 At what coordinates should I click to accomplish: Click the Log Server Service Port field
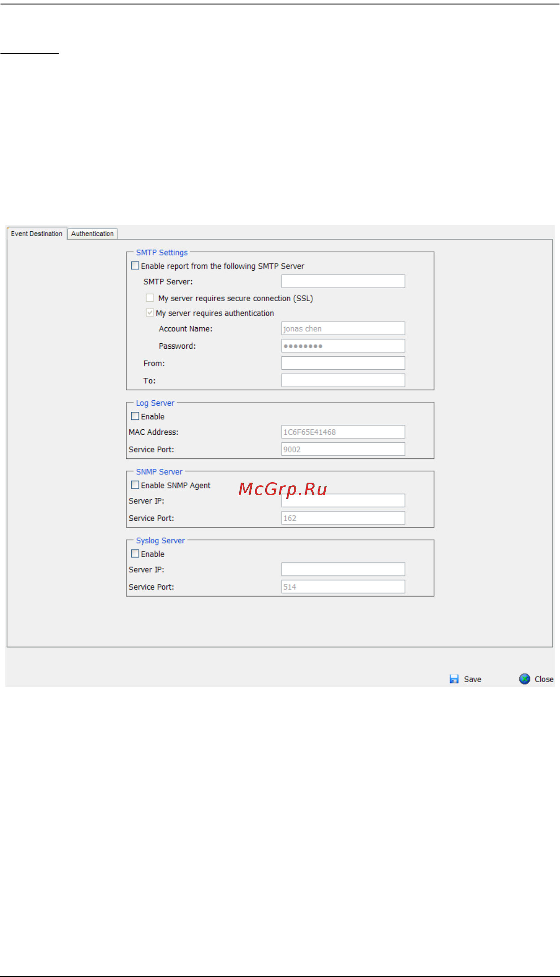pyautogui.click(x=343, y=450)
